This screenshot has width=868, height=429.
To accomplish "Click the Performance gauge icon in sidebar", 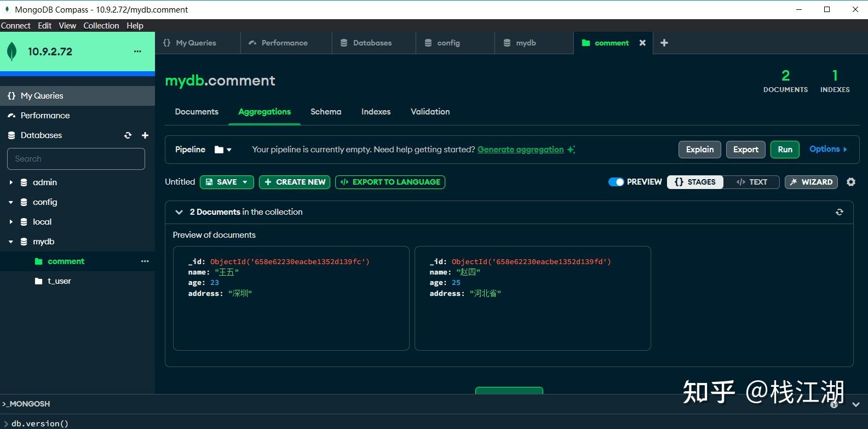I will point(12,116).
